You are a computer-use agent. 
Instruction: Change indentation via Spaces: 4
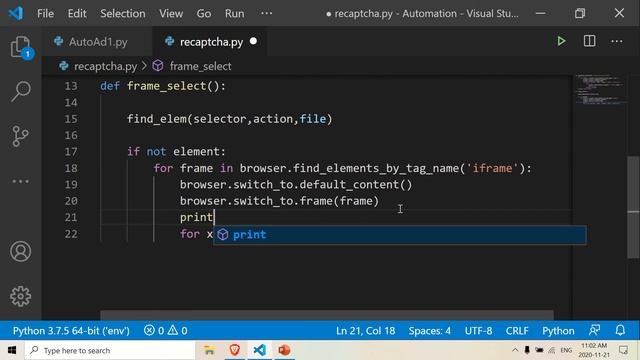[x=429, y=330]
